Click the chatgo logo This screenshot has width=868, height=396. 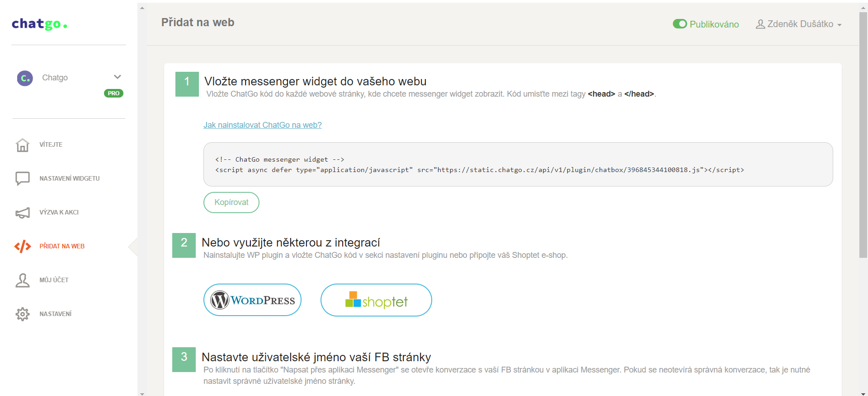click(x=40, y=23)
